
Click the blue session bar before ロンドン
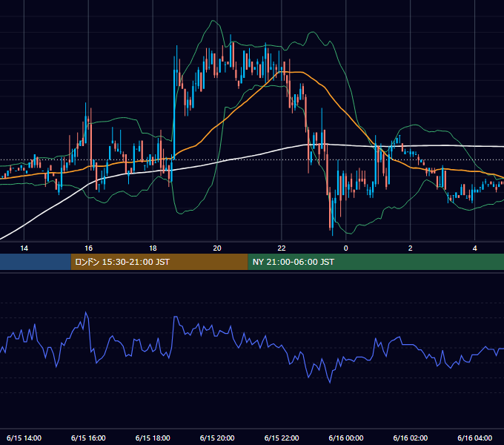tap(36, 262)
